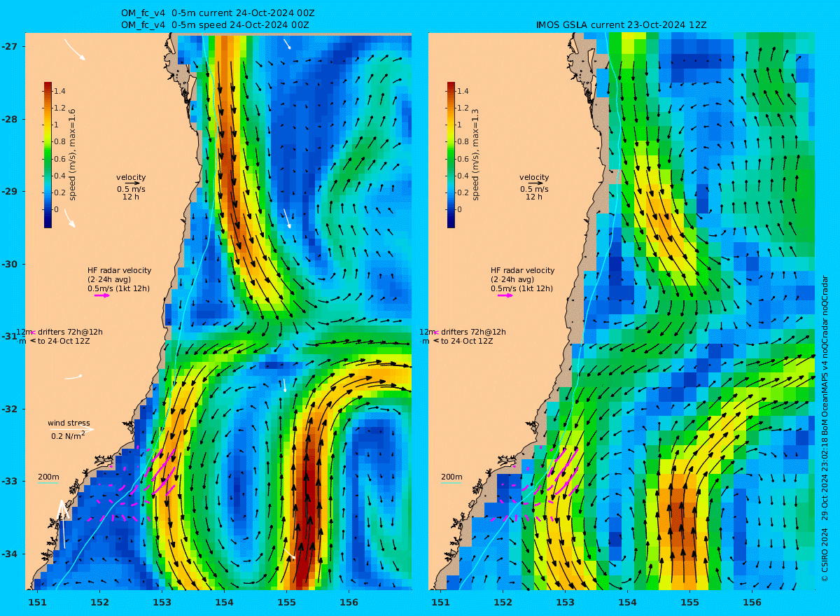Click longitude 156 tick under the right map
Screen dimensions: 840x616
coord(752,602)
